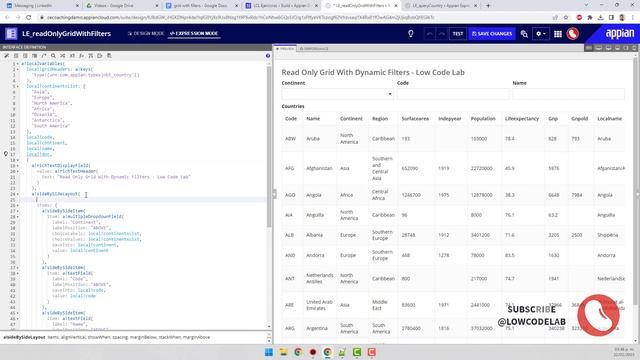
Task: Sort grid by the Lifeexpectancy column header
Action: [522, 118]
